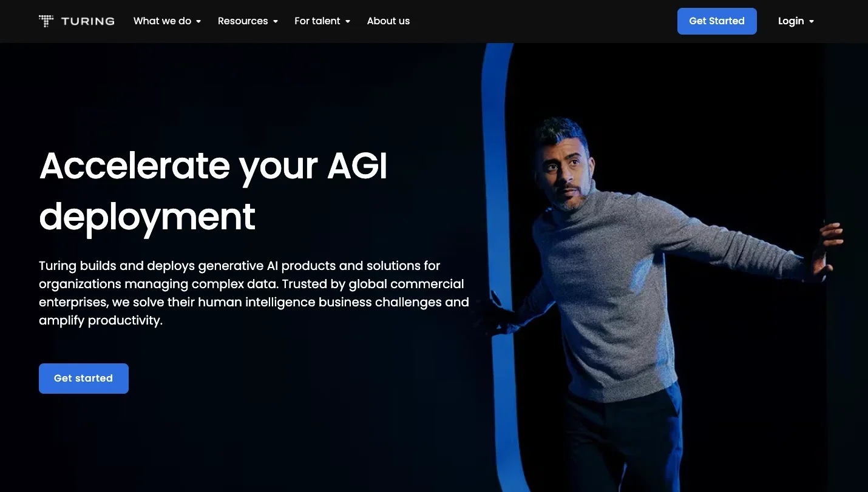Viewport: 868px width, 492px height.
Task: Expand the Login dropdown caret
Action: pyautogui.click(x=812, y=22)
